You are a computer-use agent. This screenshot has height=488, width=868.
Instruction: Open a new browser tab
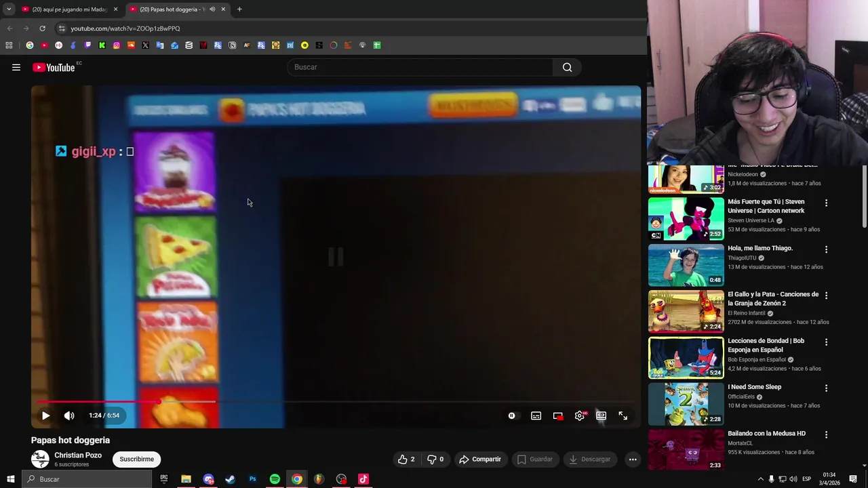239,9
